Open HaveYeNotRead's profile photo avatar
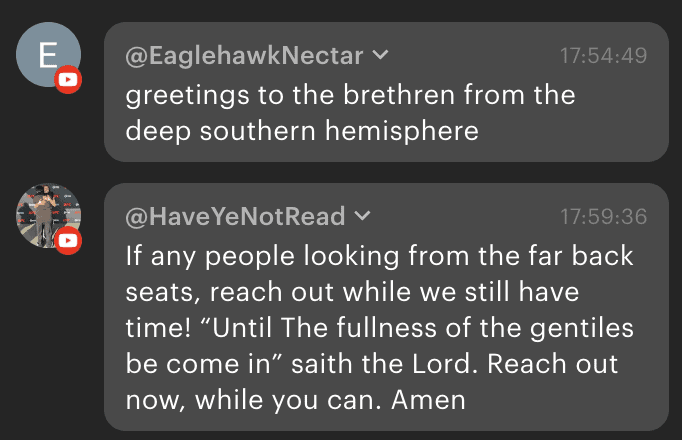This screenshot has width=682, height=440. (45, 212)
